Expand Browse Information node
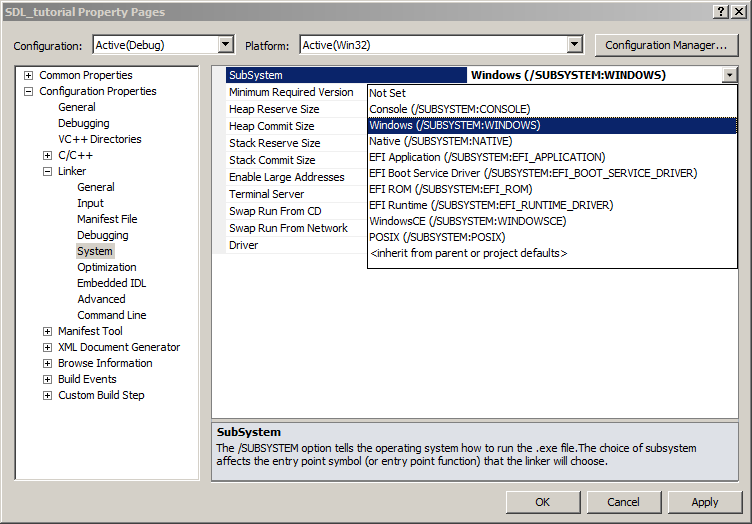 point(47,363)
